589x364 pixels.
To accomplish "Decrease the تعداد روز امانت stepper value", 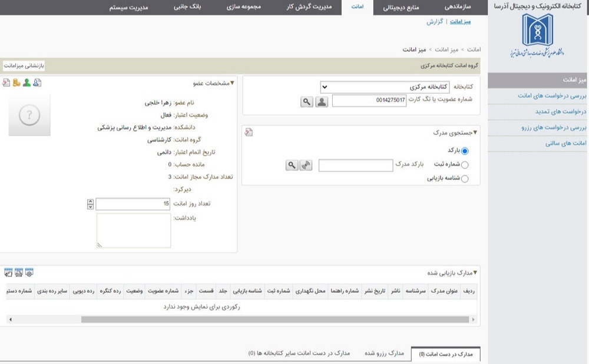I will [x=90, y=207].
